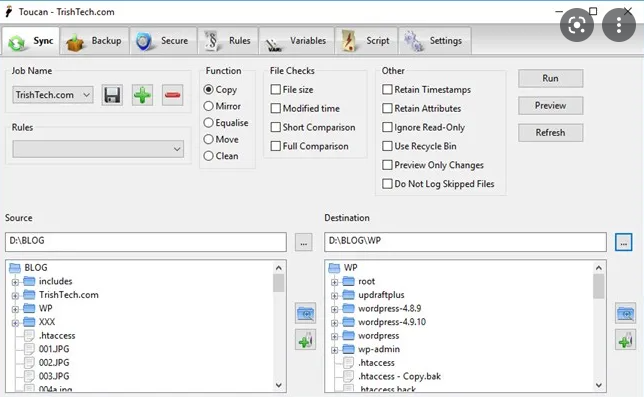
Task: Enable Modified time check
Action: pos(276,108)
